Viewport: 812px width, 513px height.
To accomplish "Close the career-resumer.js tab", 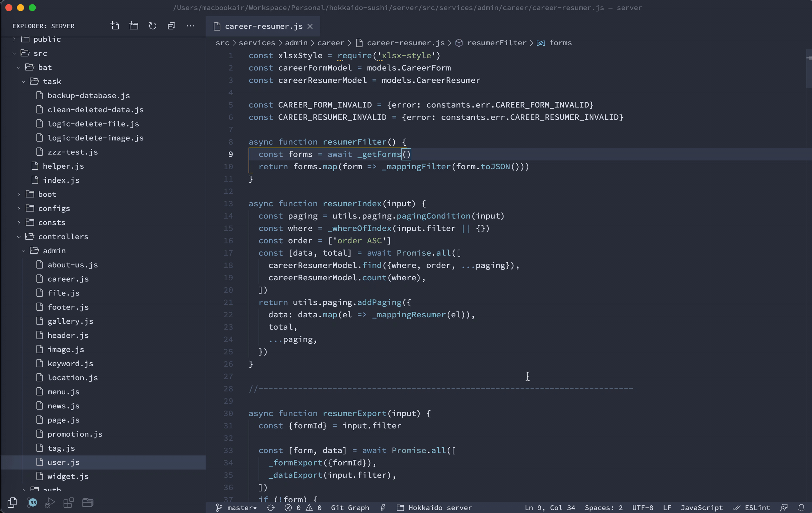I will pos(310,26).
